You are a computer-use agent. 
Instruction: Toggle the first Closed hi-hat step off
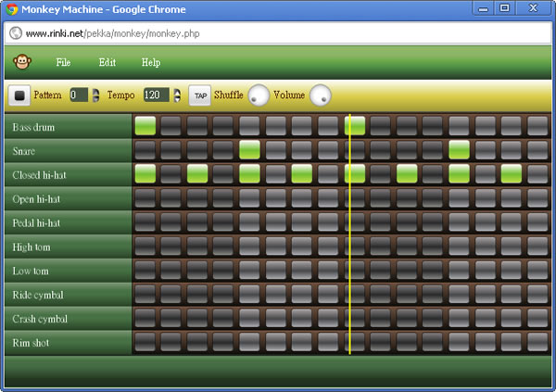145,173
